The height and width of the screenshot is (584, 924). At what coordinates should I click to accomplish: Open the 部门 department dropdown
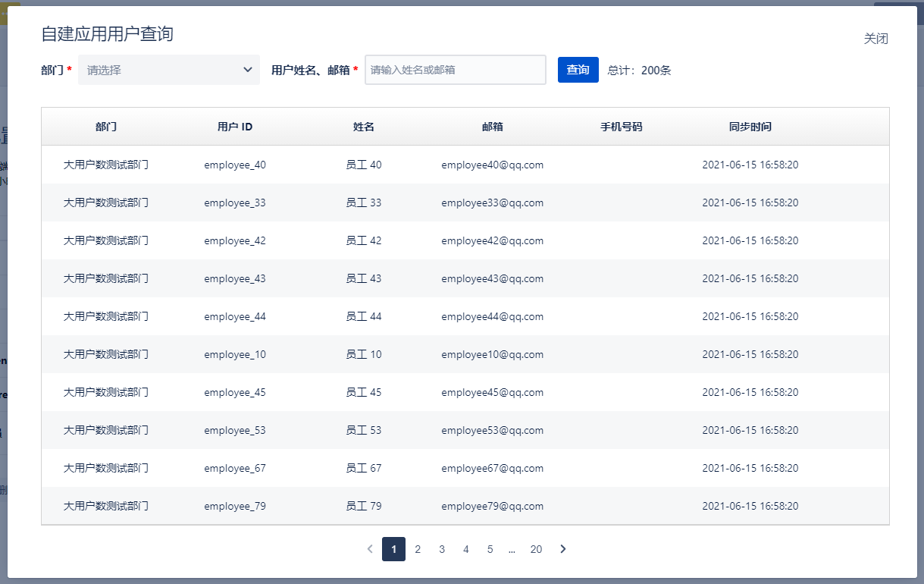(169, 70)
